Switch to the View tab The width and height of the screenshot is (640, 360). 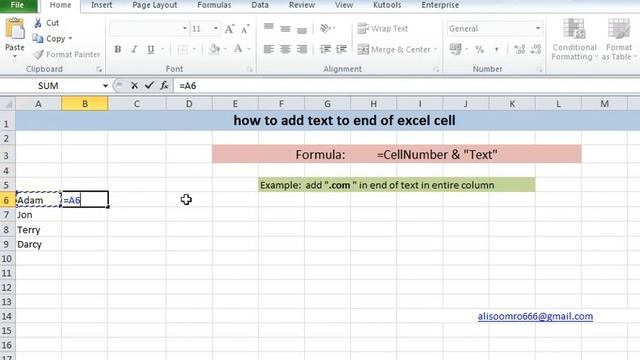coord(344,5)
